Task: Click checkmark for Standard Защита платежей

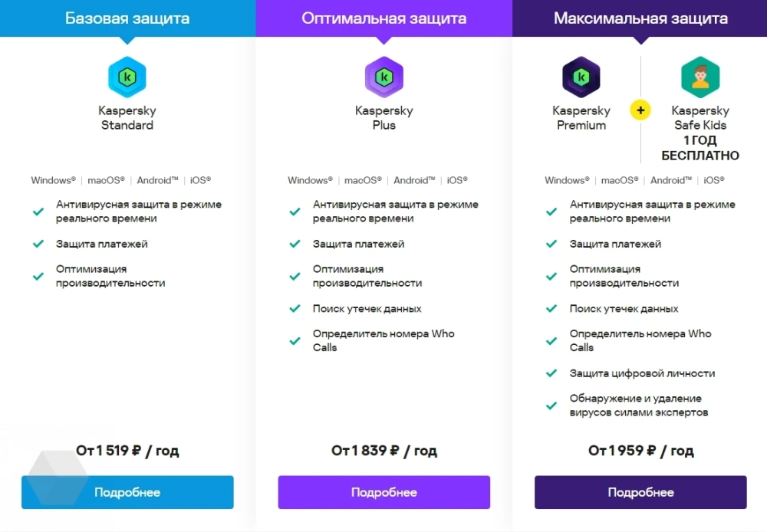Action: coord(38,244)
